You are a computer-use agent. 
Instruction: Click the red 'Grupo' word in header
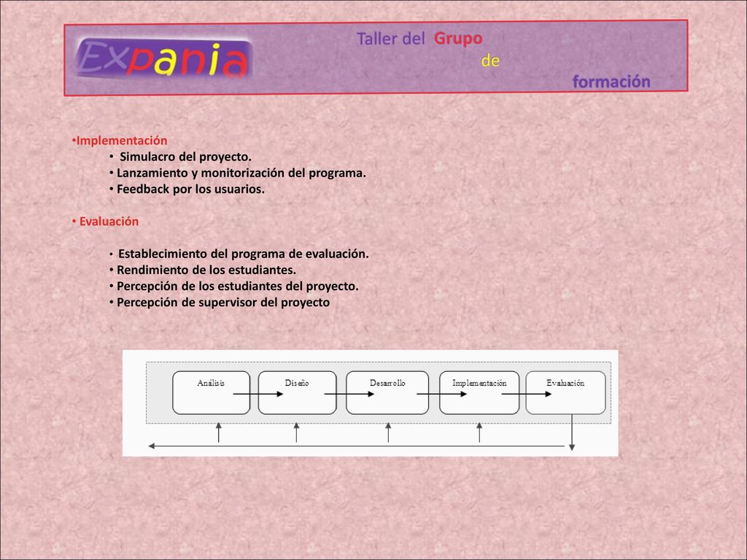pyautogui.click(x=458, y=39)
